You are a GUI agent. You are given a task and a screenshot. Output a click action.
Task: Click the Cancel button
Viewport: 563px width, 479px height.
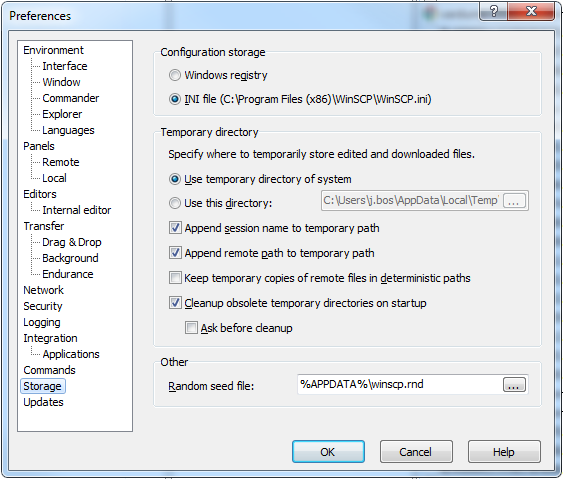point(416,452)
